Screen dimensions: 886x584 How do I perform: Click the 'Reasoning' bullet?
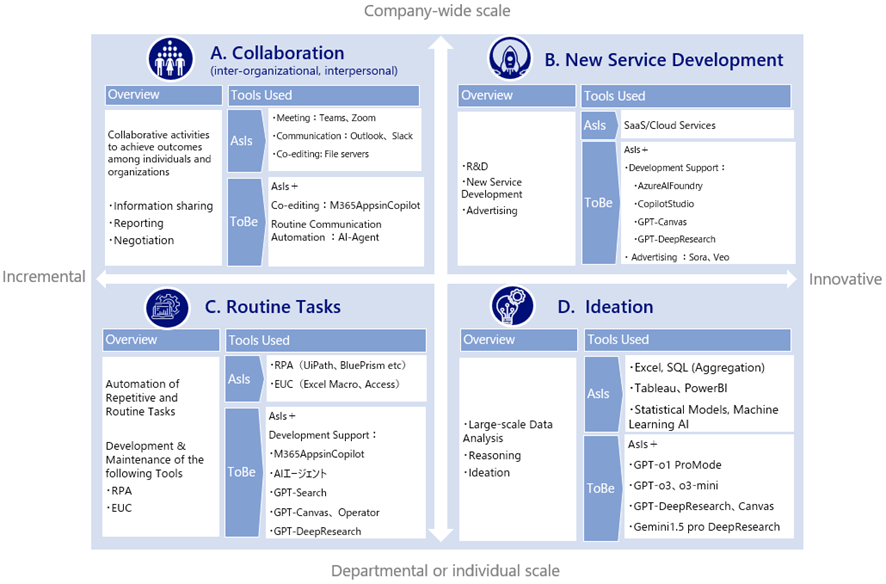tap(492, 456)
